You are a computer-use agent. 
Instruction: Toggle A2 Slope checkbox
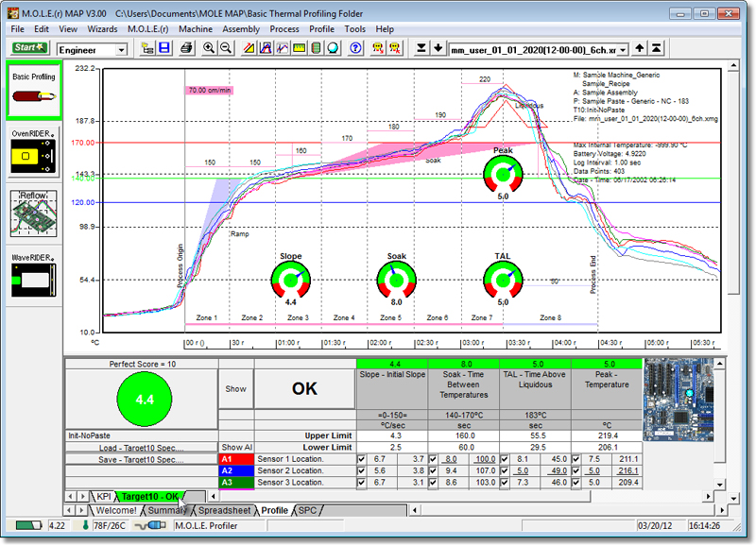(361, 470)
